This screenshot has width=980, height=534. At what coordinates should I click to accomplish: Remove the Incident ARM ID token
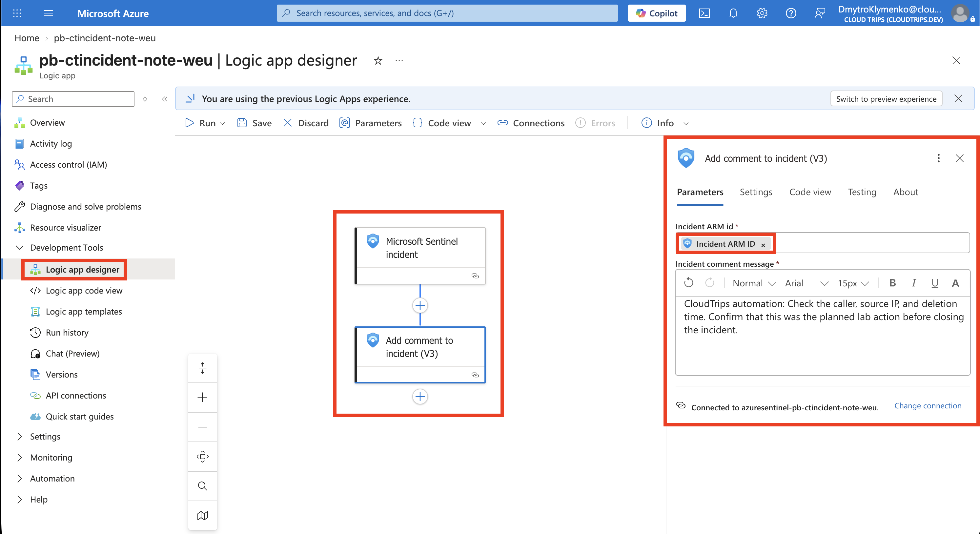click(x=763, y=245)
